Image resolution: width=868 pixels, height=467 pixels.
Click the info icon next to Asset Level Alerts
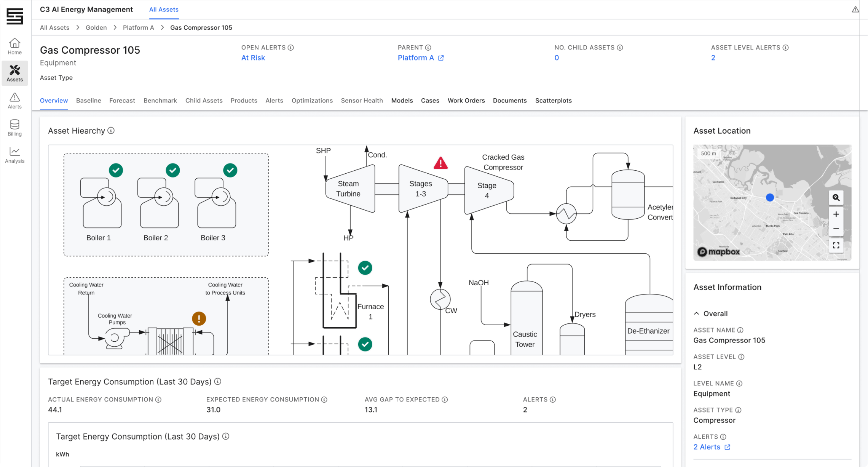coord(785,48)
